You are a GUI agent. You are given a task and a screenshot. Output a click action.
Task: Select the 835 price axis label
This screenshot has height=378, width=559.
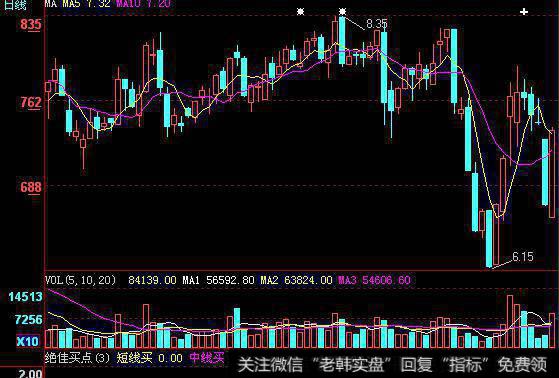point(31,25)
